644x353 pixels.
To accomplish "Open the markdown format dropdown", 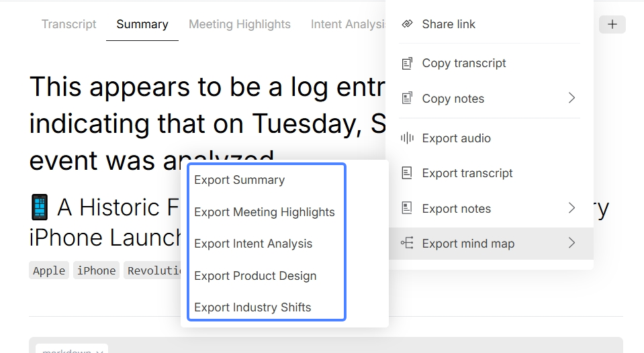I will pyautogui.click(x=72, y=348).
